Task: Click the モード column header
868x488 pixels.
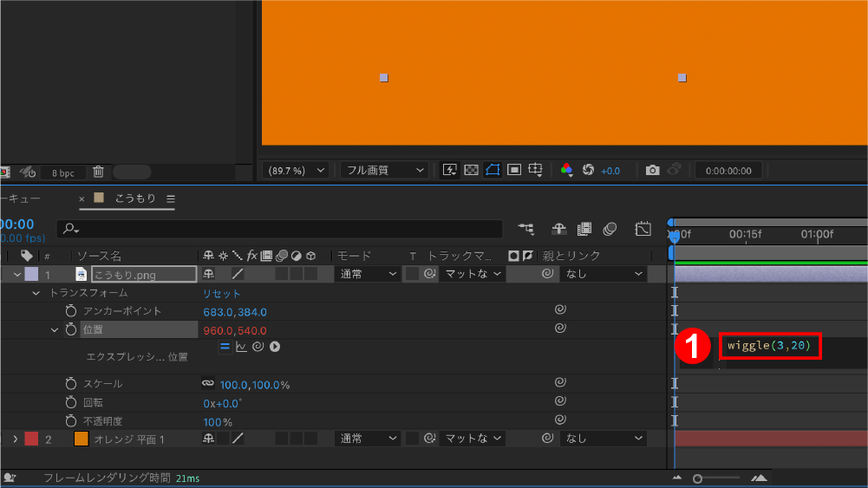Action: [355, 256]
